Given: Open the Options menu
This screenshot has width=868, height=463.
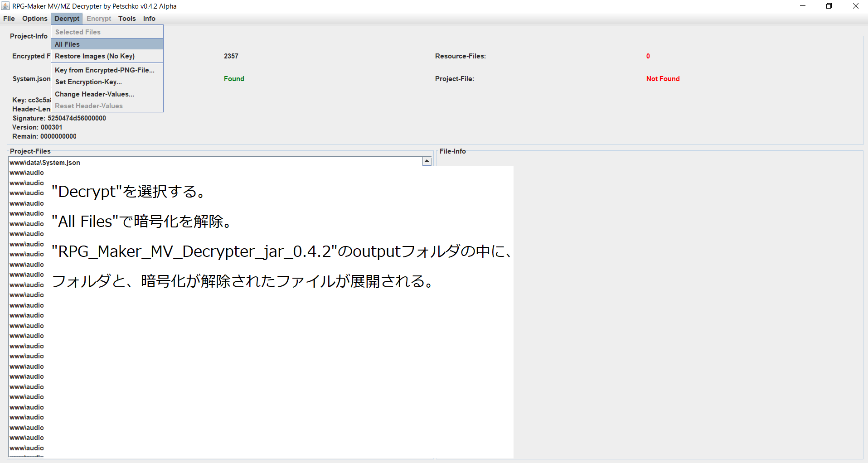Looking at the screenshot, I should tap(34, 19).
